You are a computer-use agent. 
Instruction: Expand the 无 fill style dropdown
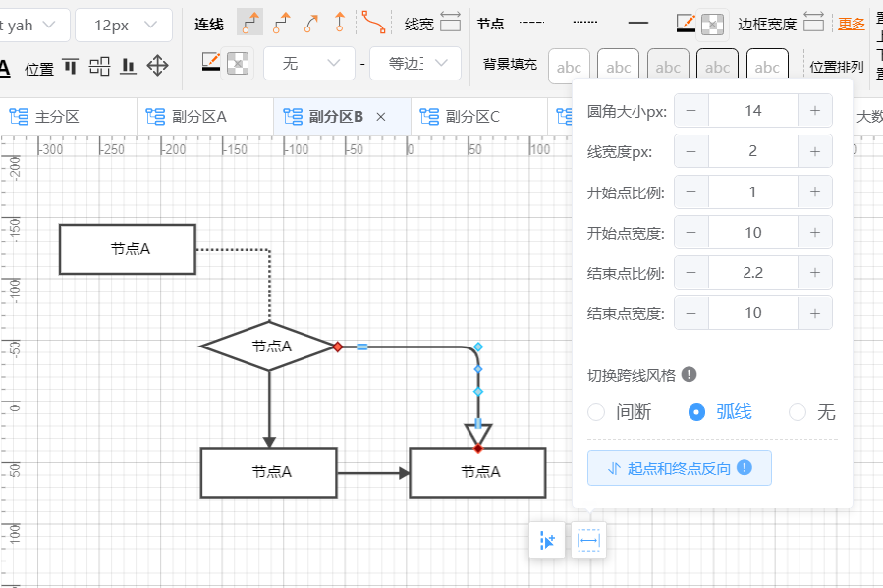coord(308,63)
